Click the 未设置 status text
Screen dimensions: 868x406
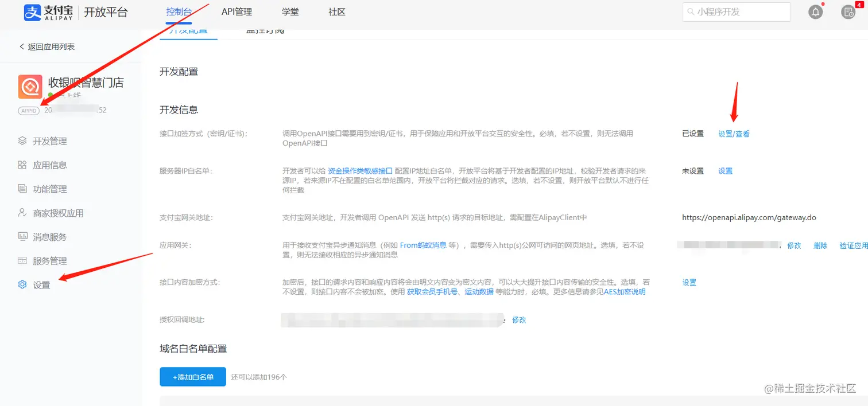coord(693,171)
